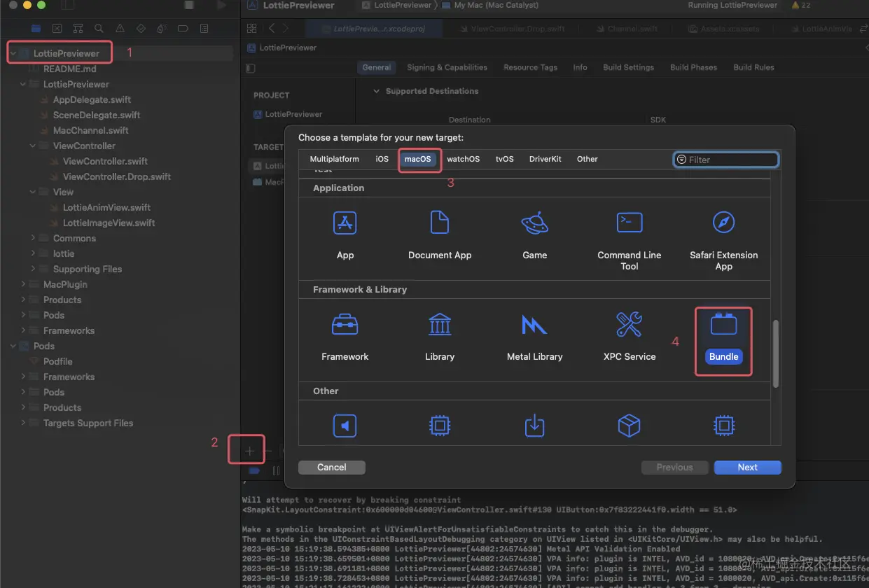
Task: Click Cancel in the template dialog
Action: [332, 467]
